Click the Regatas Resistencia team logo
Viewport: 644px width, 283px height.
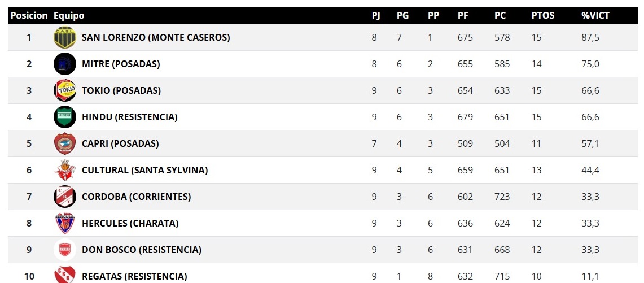(x=64, y=275)
